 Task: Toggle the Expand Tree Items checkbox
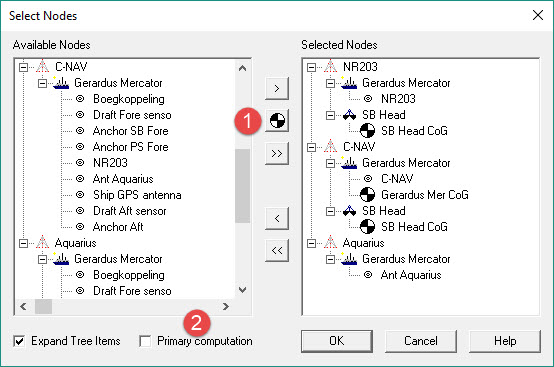pyautogui.click(x=19, y=341)
